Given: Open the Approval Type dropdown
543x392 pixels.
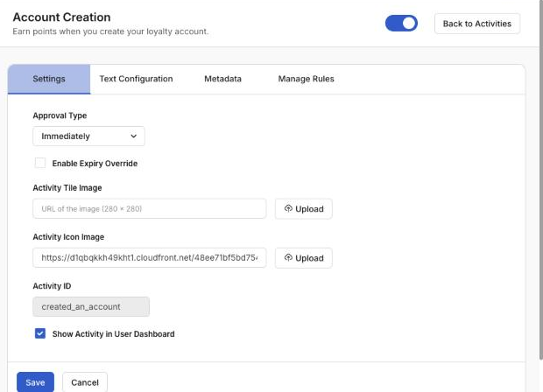Looking at the screenshot, I should 88,136.
